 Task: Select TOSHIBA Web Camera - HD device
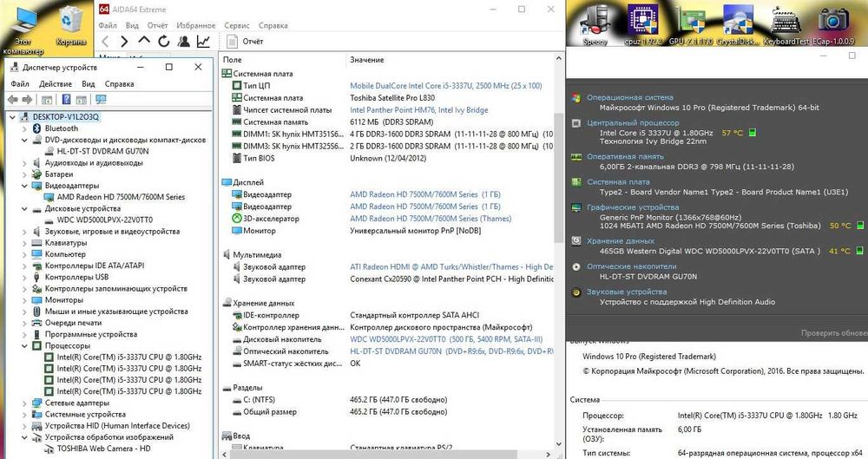coord(103,449)
